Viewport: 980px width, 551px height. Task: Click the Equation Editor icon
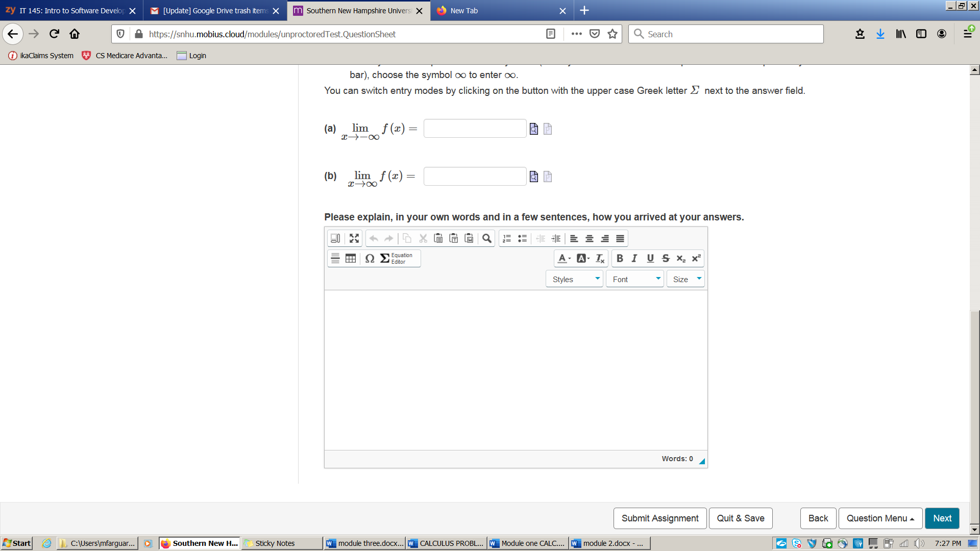[x=397, y=258]
